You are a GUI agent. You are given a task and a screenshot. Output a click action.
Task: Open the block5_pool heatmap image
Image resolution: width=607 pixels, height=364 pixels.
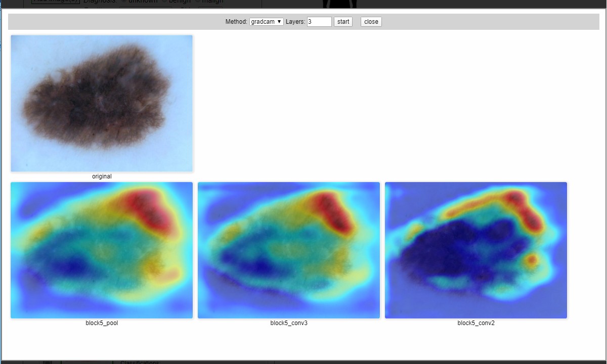pyautogui.click(x=102, y=250)
